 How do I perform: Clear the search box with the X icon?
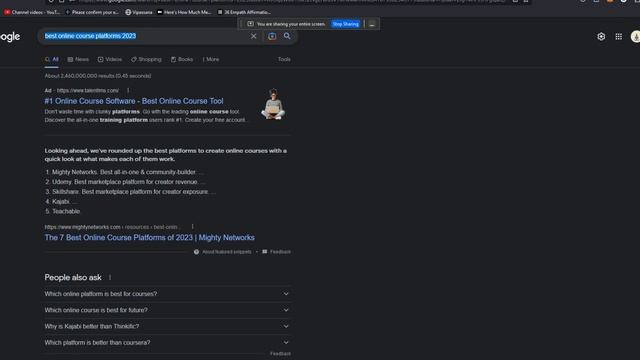tap(253, 36)
